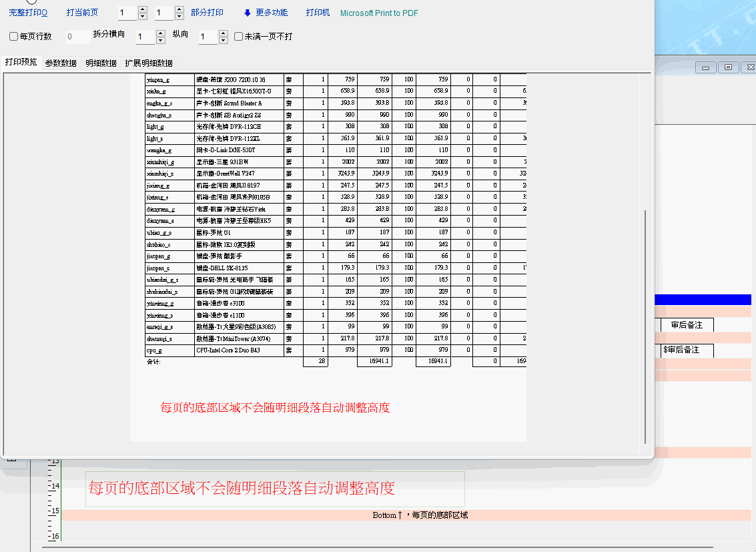Screen dimensions: 756x552
Task: Decrease the first page number spinner
Action: (x=143, y=17)
